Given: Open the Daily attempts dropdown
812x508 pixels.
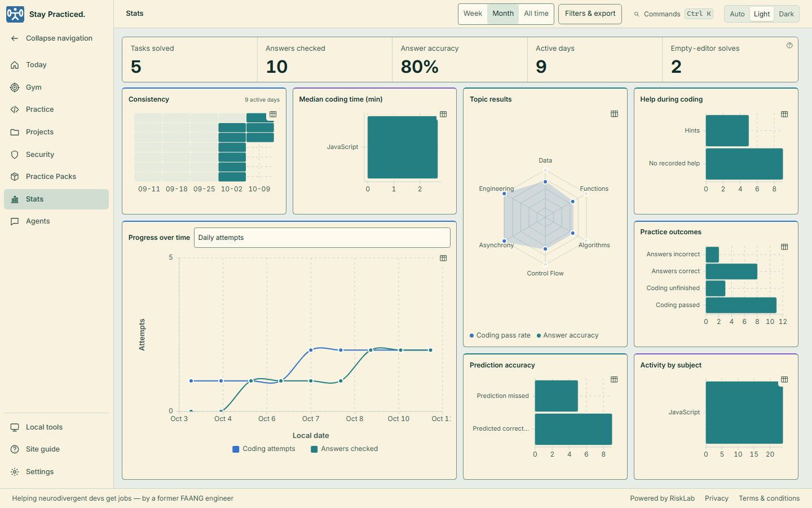Looking at the screenshot, I should (322, 238).
